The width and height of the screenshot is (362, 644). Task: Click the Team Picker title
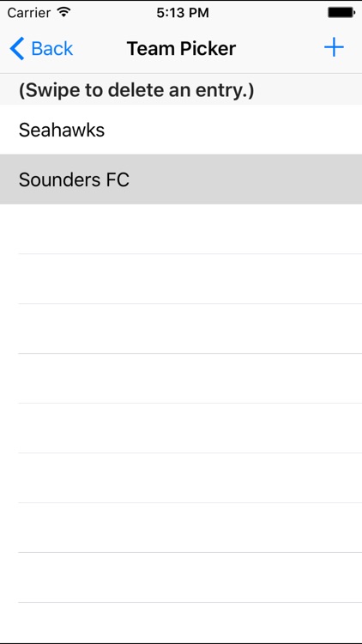(x=181, y=48)
